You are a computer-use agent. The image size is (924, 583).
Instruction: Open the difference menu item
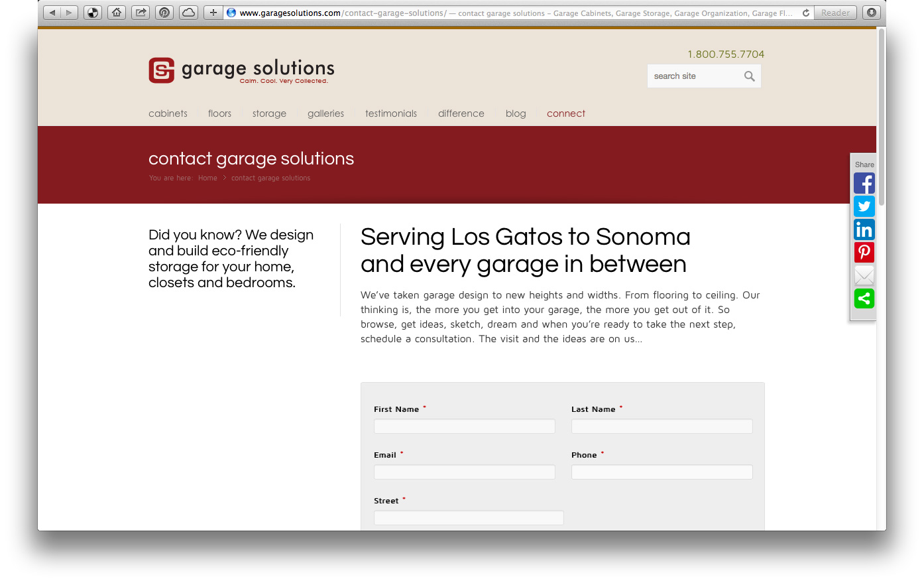click(461, 113)
